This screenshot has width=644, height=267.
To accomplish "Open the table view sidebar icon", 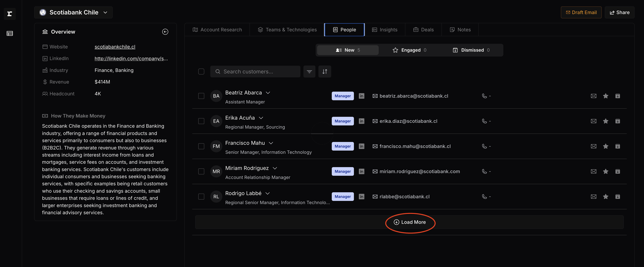I will click(10, 33).
